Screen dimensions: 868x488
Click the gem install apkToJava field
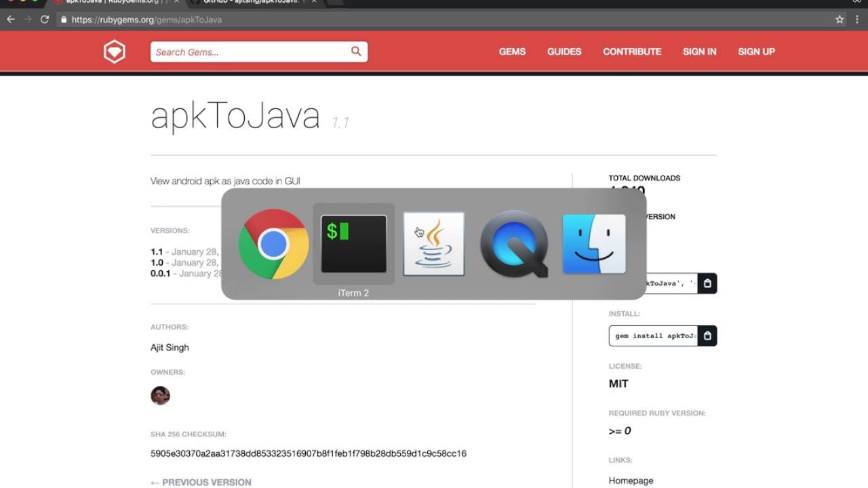coord(654,335)
